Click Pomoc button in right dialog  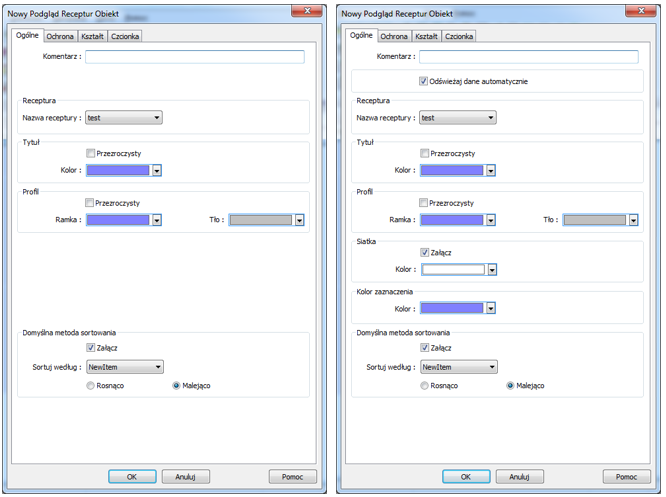626,477
